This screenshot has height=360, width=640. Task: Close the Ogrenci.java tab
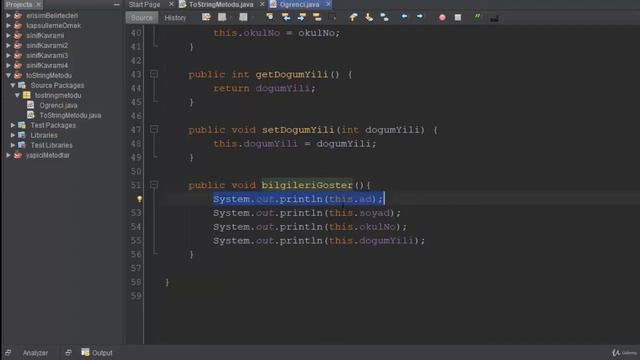[328, 4]
